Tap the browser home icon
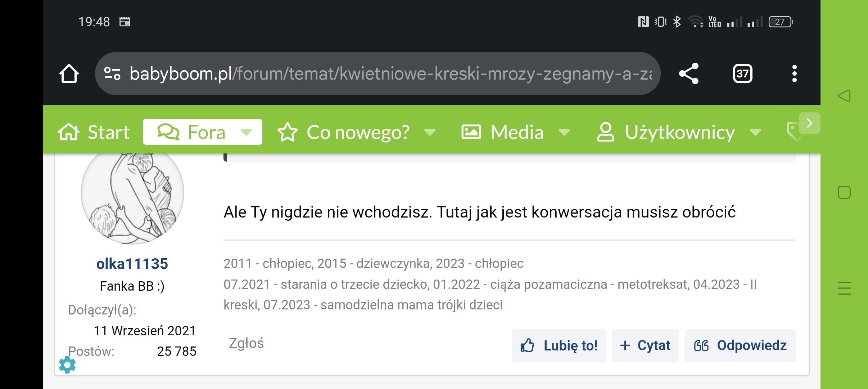 point(69,74)
